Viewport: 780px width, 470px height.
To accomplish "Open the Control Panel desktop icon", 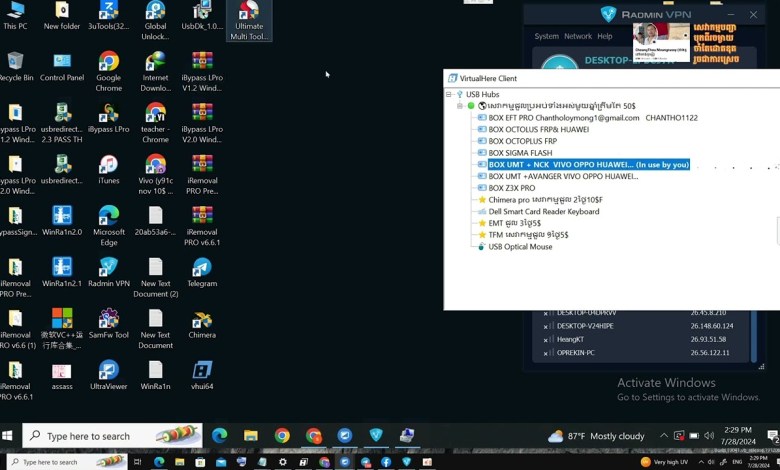I will pos(62,67).
